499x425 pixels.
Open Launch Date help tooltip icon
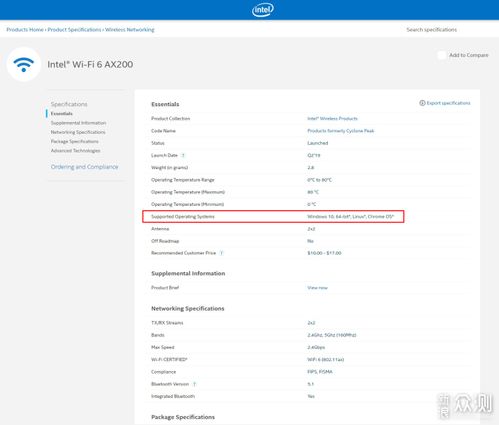point(183,155)
